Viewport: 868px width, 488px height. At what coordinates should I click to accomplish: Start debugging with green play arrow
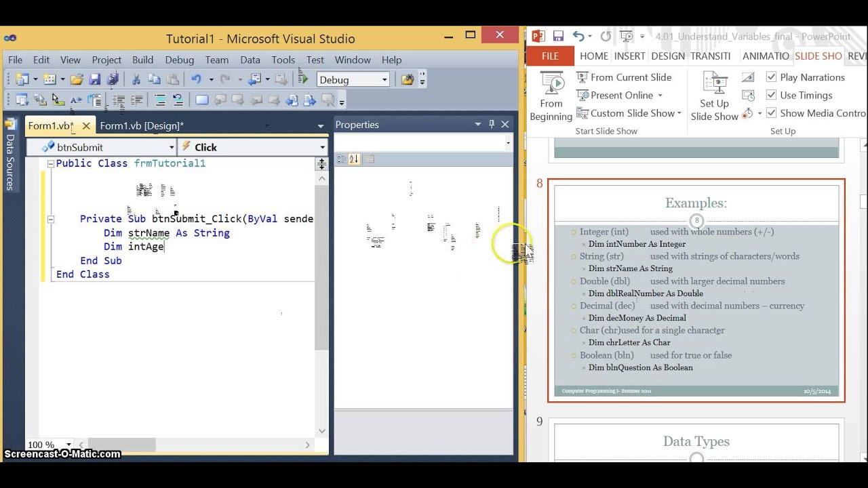(x=303, y=79)
